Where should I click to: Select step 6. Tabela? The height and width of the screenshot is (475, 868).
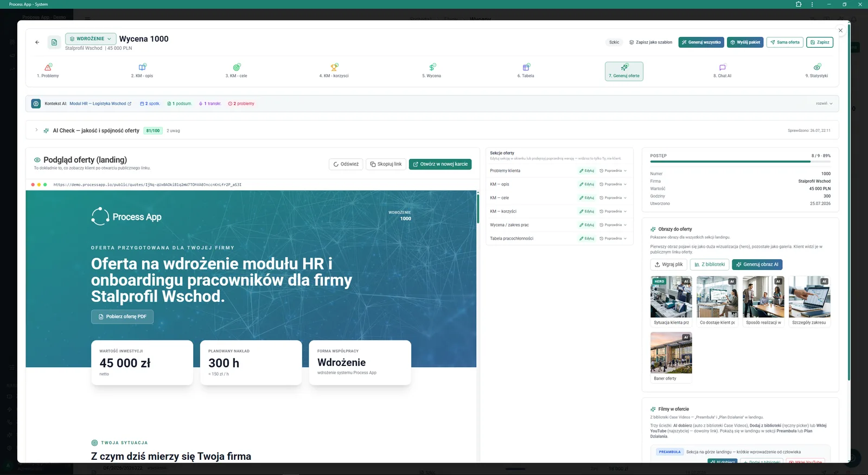[x=526, y=71]
